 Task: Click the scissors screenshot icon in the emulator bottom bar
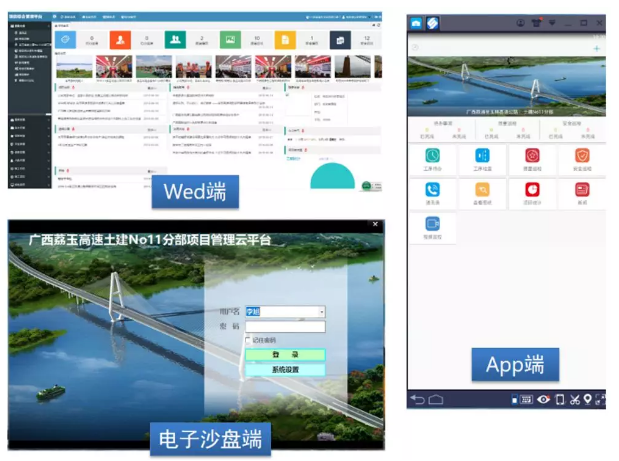[x=575, y=399]
